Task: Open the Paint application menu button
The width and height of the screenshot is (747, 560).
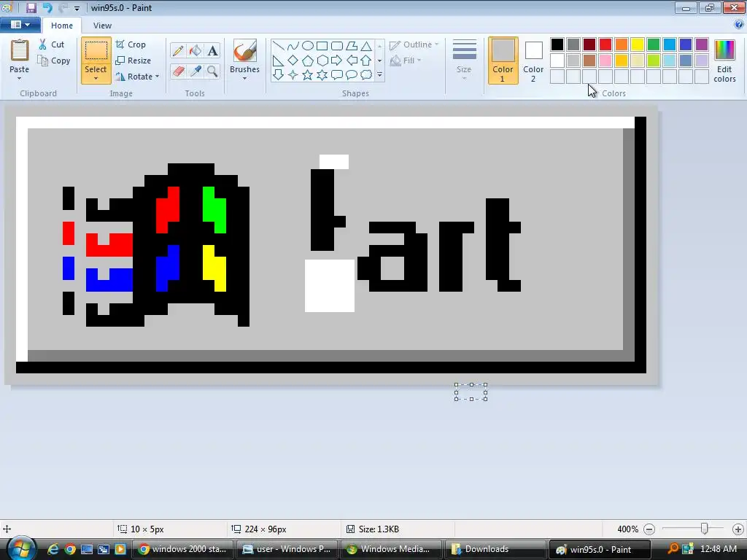Action: pos(20,25)
